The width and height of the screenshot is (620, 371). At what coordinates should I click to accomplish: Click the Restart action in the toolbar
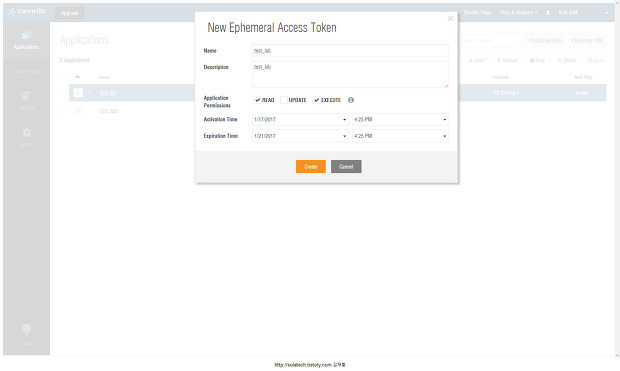click(x=507, y=61)
